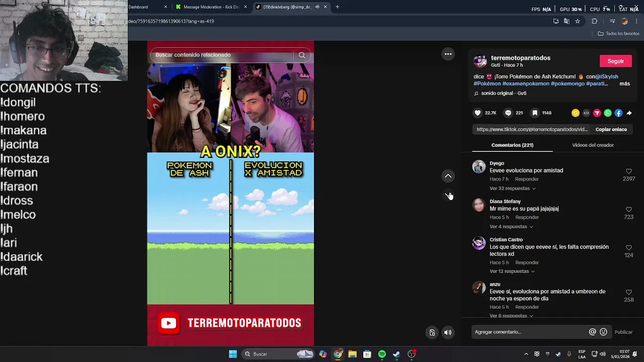Click the terremotoparatodos profile avatar

pyautogui.click(x=480, y=61)
